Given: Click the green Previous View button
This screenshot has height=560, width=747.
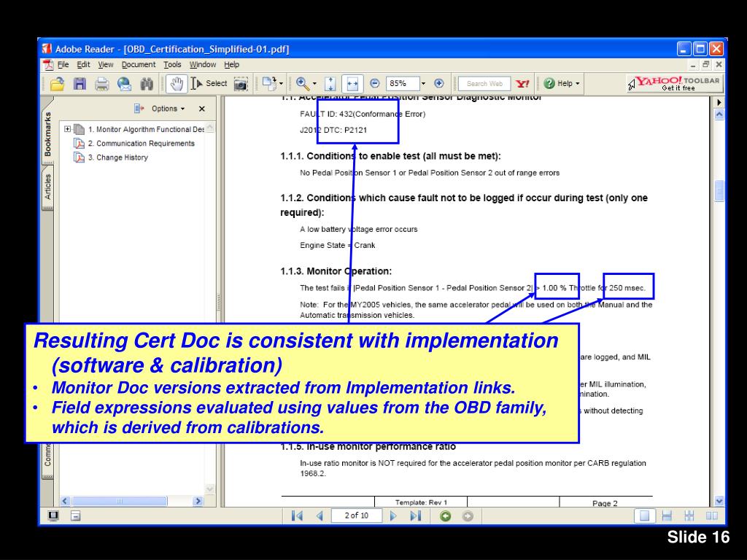Looking at the screenshot, I should (x=445, y=516).
